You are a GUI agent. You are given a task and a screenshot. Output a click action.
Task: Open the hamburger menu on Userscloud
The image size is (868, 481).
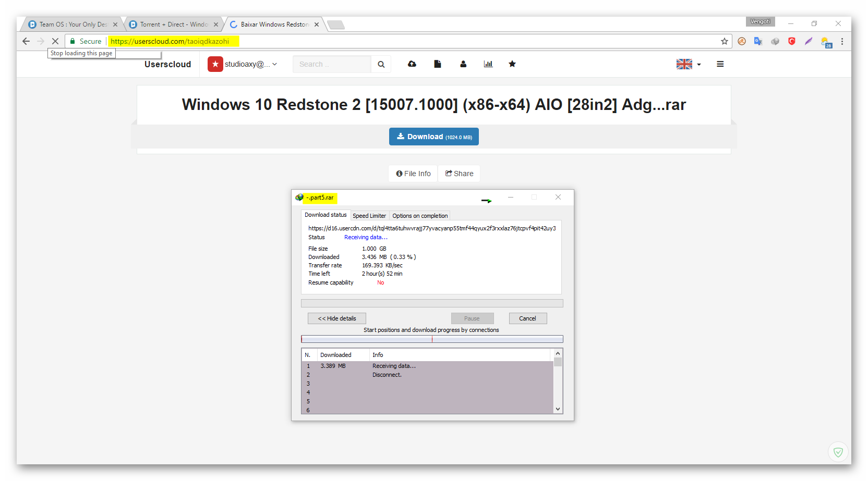click(720, 64)
